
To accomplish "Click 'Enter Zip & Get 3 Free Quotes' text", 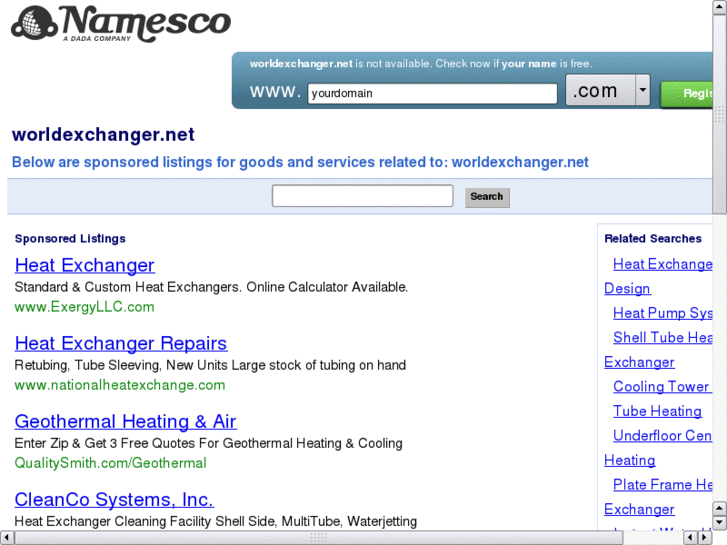I will point(208,443).
